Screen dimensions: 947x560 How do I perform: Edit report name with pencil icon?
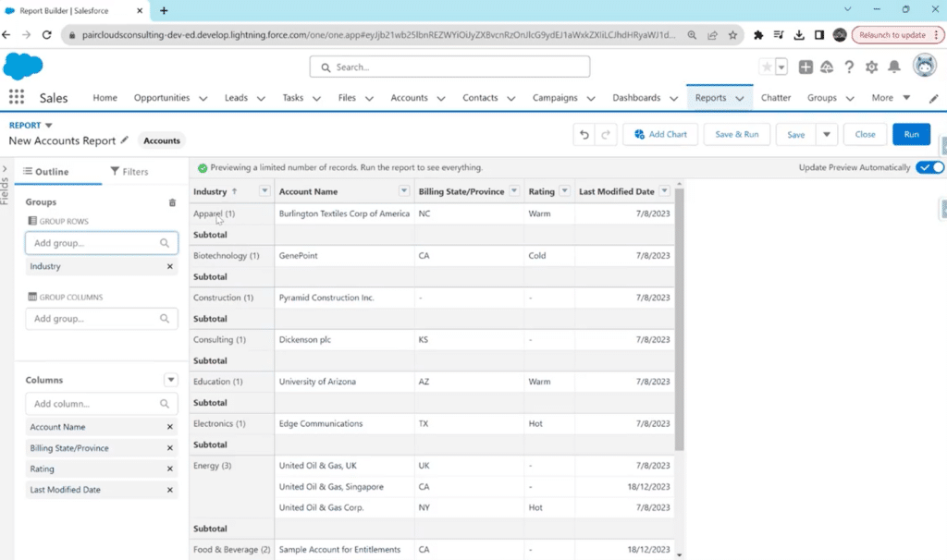point(125,140)
